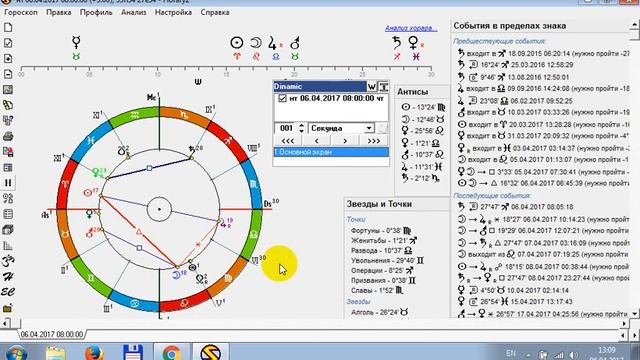640x360 pixels.
Task: Click 'Увольнения - 29°40'' point row
Action: tap(387, 260)
